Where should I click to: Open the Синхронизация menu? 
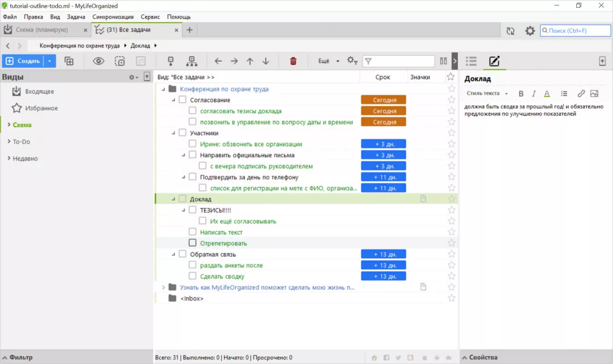click(x=113, y=17)
